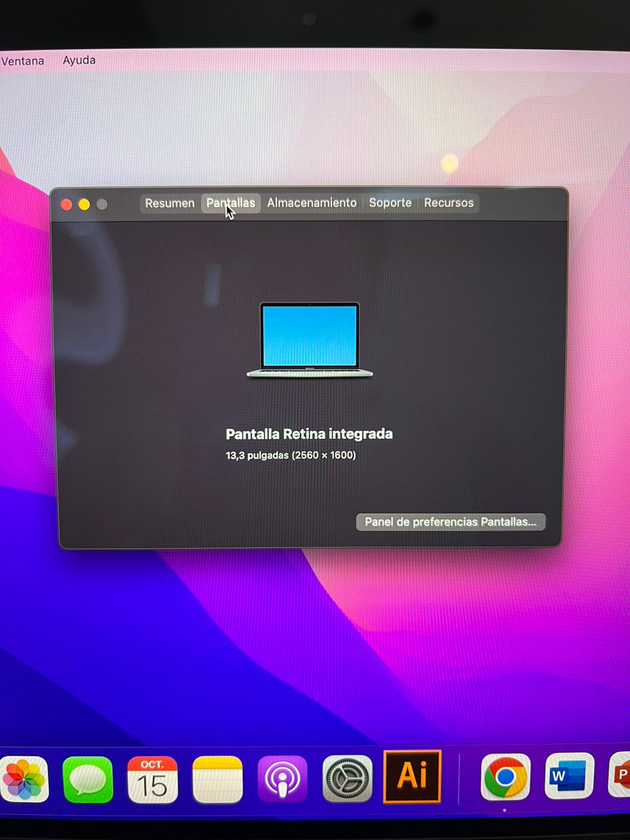Screen dimensions: 630x840
Task: Open the Ayuda menu
Action: [79, 60]
